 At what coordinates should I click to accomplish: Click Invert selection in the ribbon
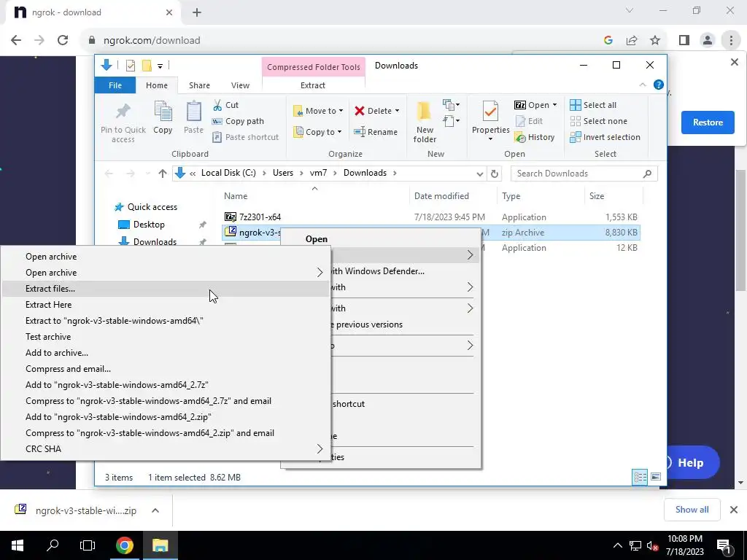605,137
